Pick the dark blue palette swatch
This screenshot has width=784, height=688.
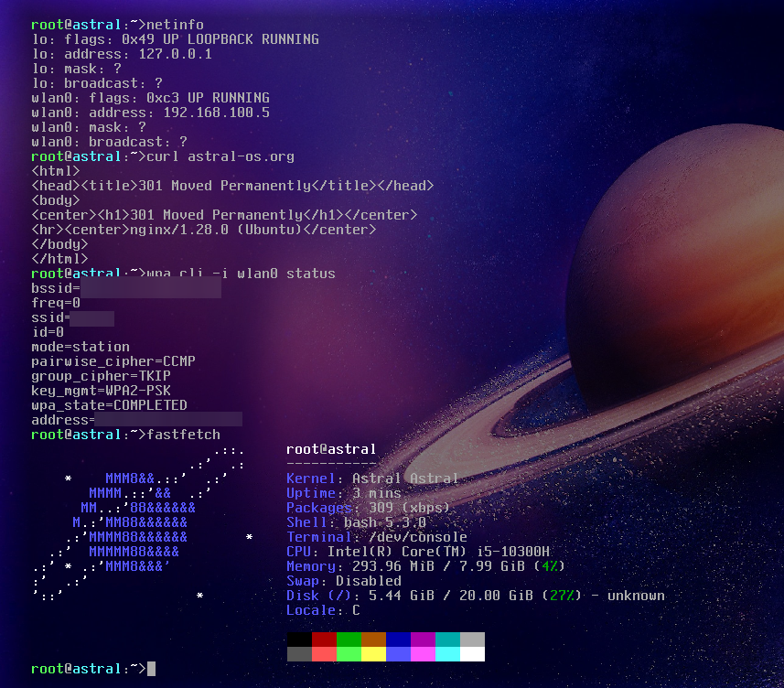tap(399, 640)
